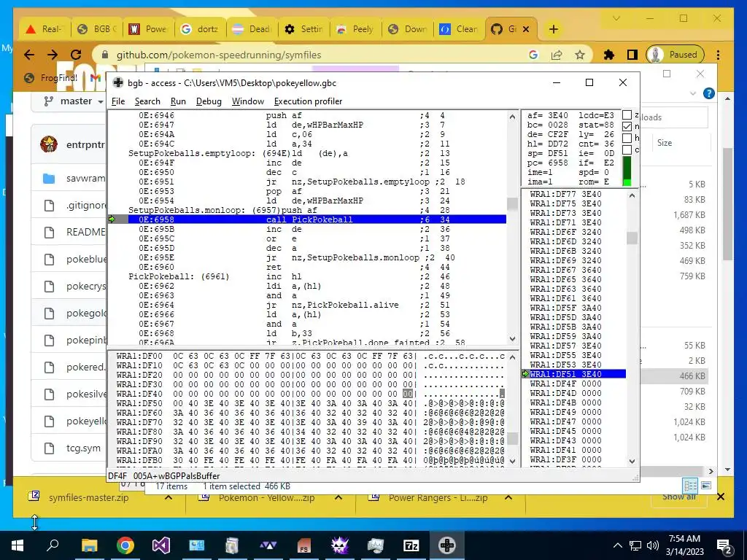This screenshot has width=747, height=560.
Task: Click the disassembly scroll up arrow
Action: click(512, 117)
